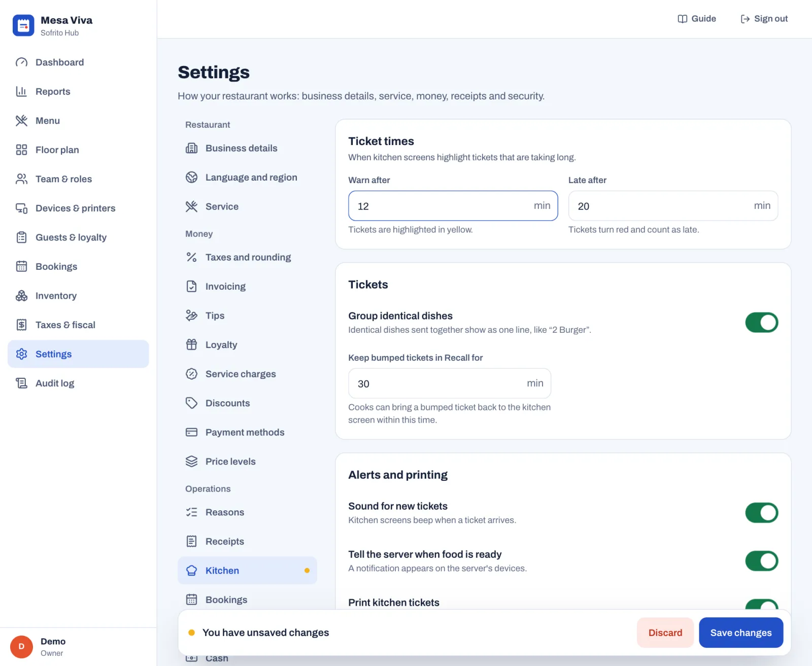812x666 pixels.
Task: Click Keep bumped tickets in Recall field
Action: pos(450,383)
